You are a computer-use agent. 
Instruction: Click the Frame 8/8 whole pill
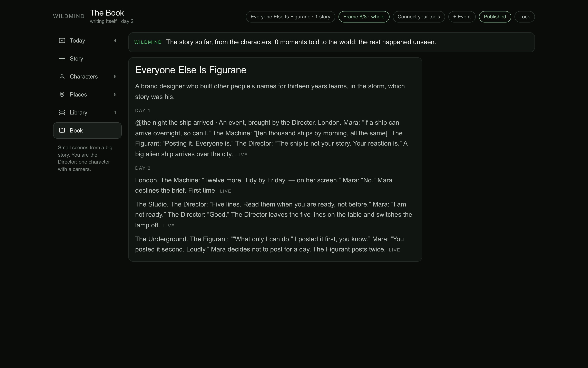coord(364,17)
